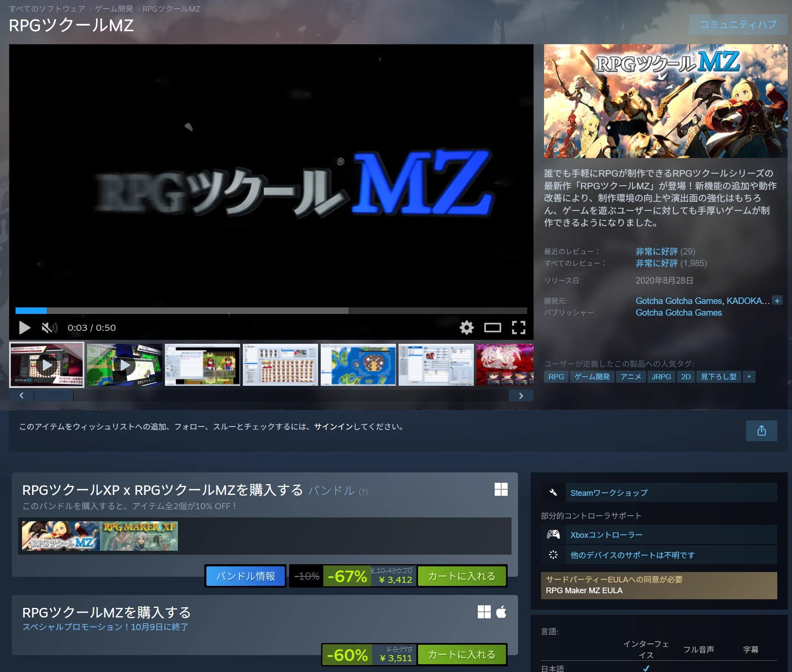Expand developer list plus button

pyautogui.click(x=777, y=300)
